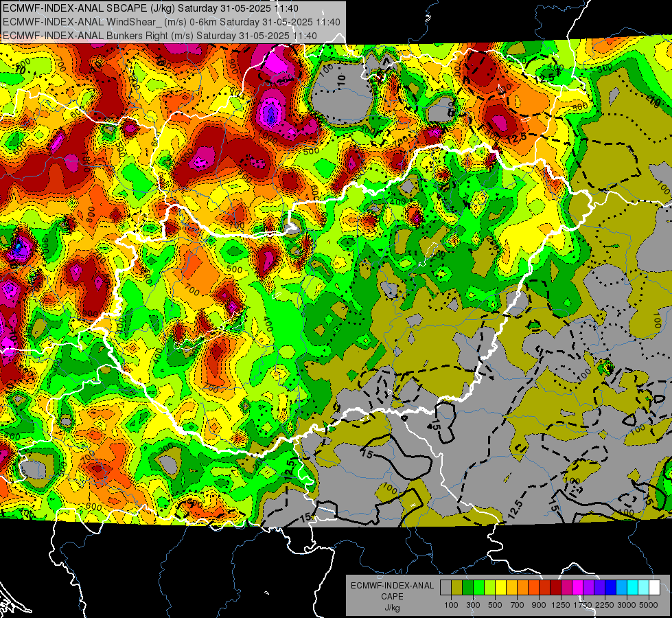Select the crimson-pink swatch after 1250
The height and width of the screenshot is (618, 672).
click(x=566, y=588)
